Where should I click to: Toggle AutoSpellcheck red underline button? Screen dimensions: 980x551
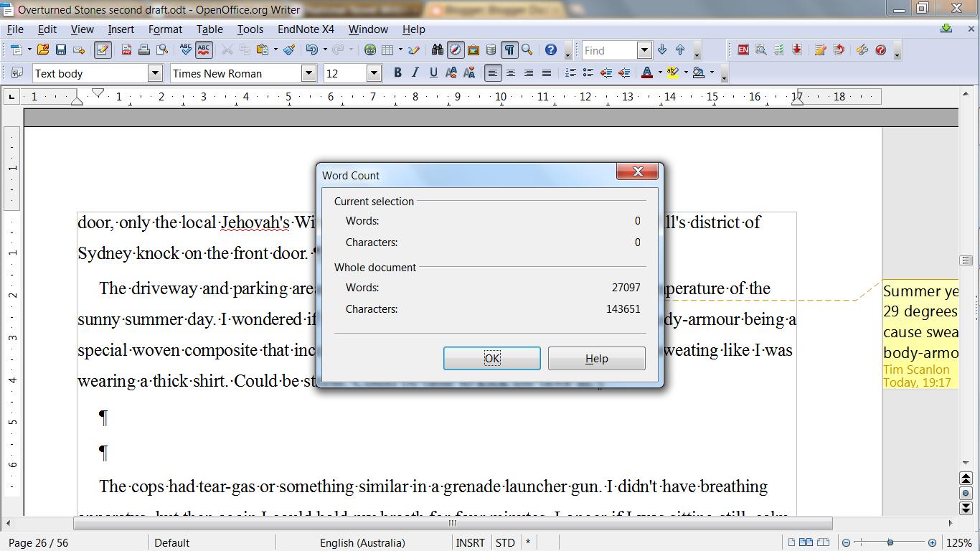pyautogui.click(x=204, y=50)
